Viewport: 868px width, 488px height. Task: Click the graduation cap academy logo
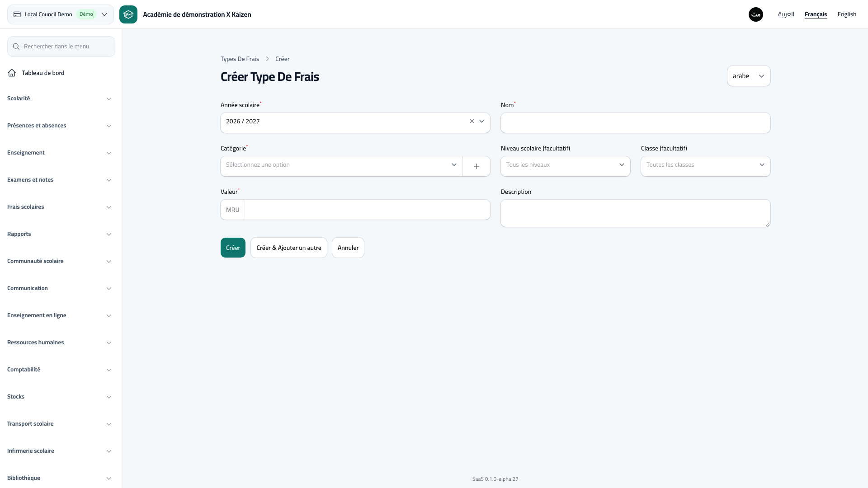tap(128, 14)
